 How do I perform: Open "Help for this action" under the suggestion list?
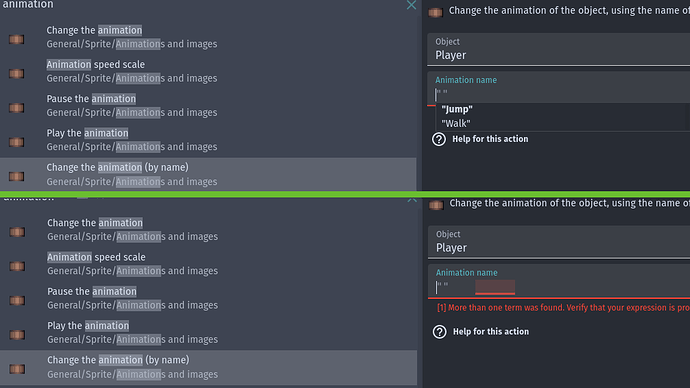490,139
